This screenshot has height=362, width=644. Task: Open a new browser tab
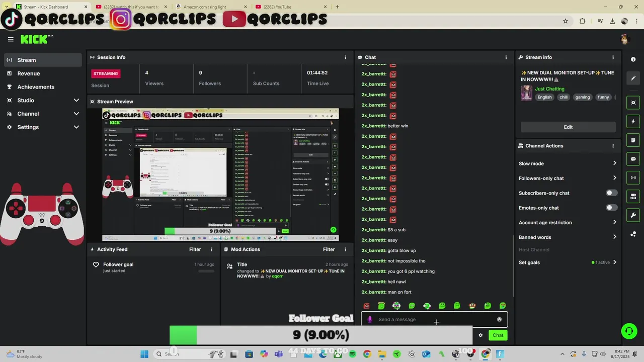point(337,7)
